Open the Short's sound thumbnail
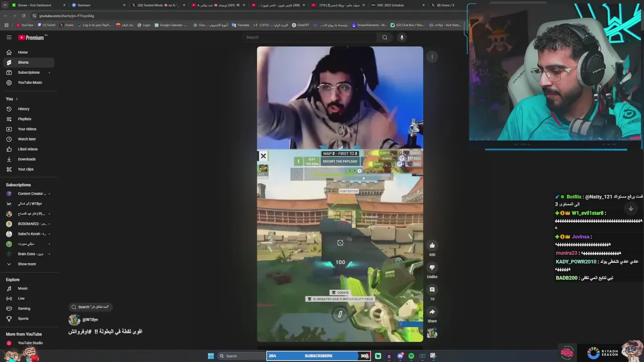Viewport: 644px width, 362px height. tap(432, 333)
